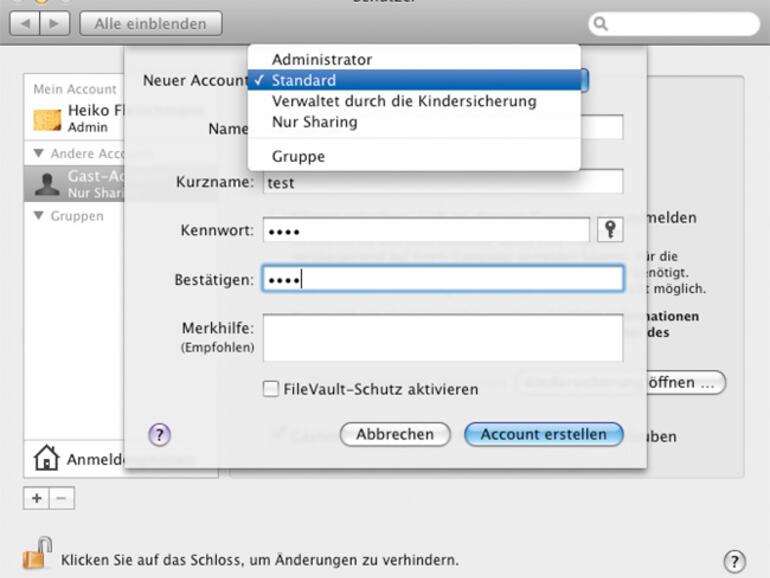
Task: Go forward with the right arrow button
Action: (x=55, y=23)
